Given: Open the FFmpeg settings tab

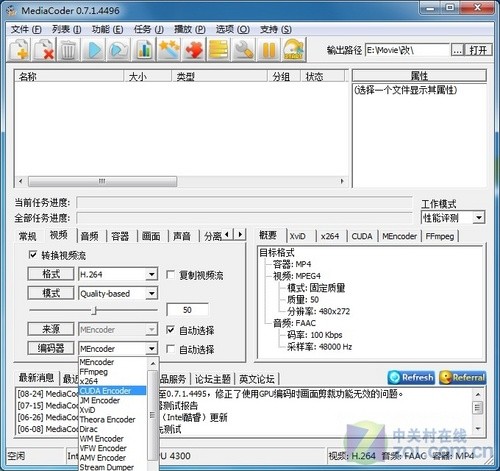Looking at the screenshot, I should point(440,236).
